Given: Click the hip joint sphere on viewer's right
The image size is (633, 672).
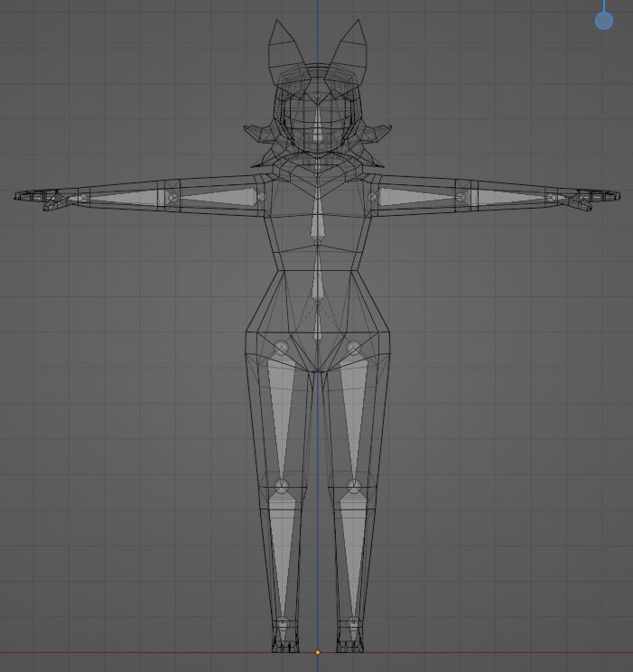Looking at the screenshot, I should (x=354, y=348).
